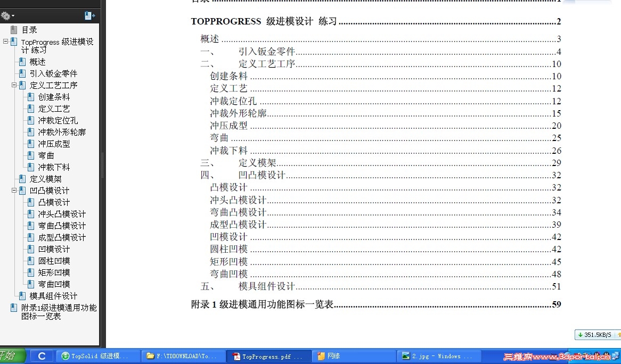Click bookmark icon beside 圆柱凹模
The width and height of the screenshot is (621, 364).
31,261
